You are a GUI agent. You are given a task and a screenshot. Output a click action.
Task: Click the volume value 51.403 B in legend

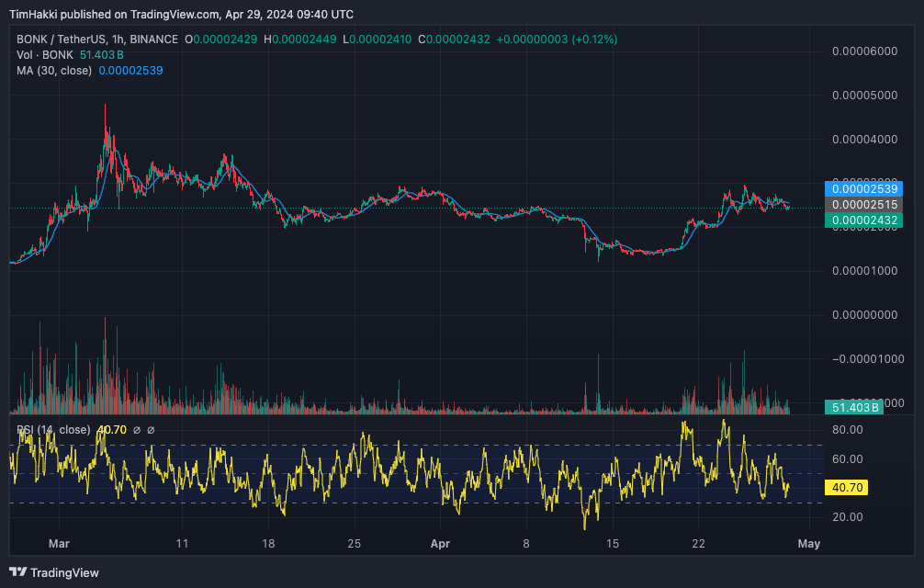[101, 55]
